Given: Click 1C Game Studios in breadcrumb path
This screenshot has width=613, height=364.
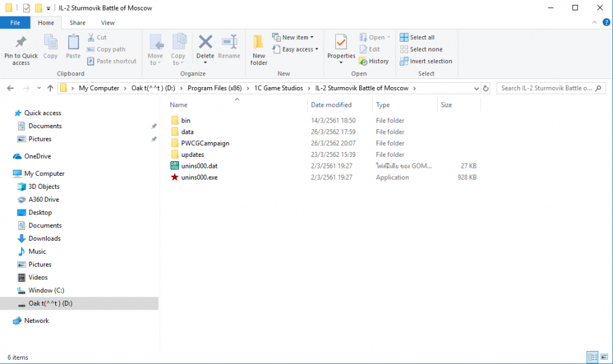Looking at the screenshot, I should point(278,88).
